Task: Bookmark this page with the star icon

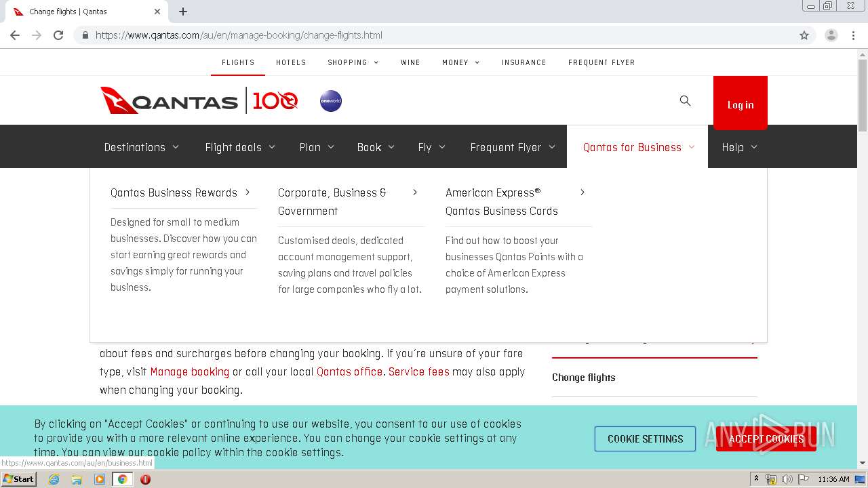Action: (804, 35)
